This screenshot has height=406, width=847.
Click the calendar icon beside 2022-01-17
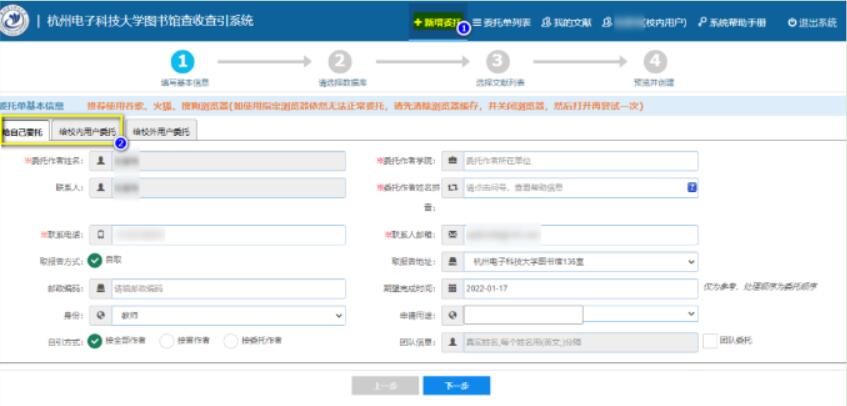(453, 288)
